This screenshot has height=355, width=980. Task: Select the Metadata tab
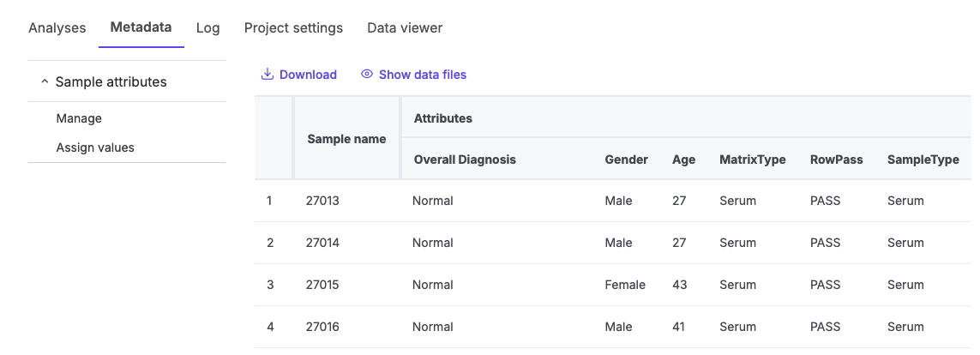(141, 27)
